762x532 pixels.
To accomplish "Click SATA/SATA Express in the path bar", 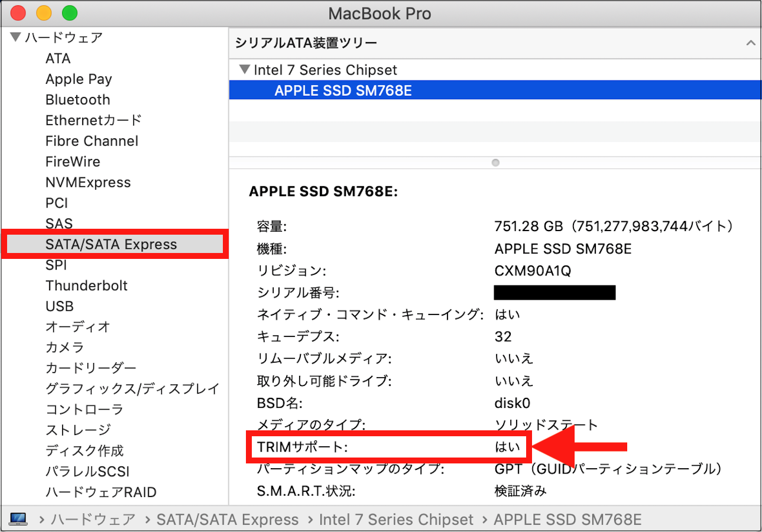I will [228, 520].
